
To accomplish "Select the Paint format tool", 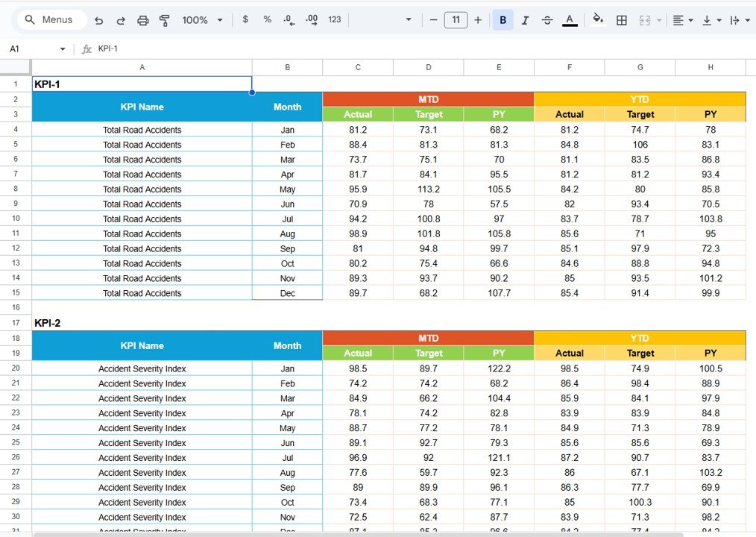I will tap(164, 20).
